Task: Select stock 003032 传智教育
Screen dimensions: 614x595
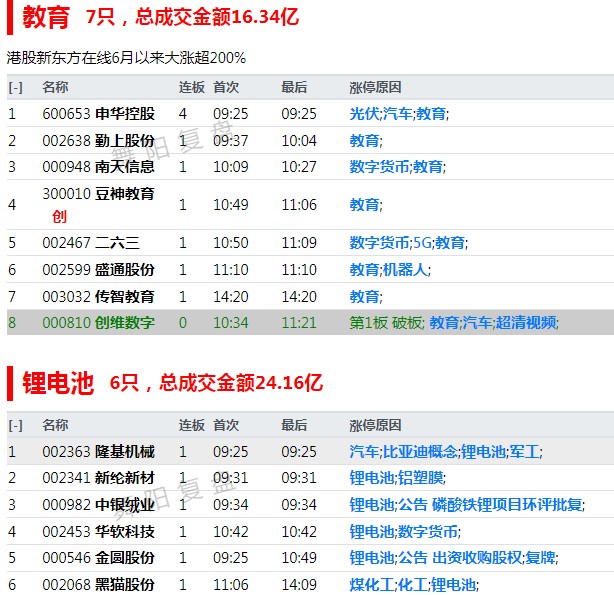Action: point(99,297)
